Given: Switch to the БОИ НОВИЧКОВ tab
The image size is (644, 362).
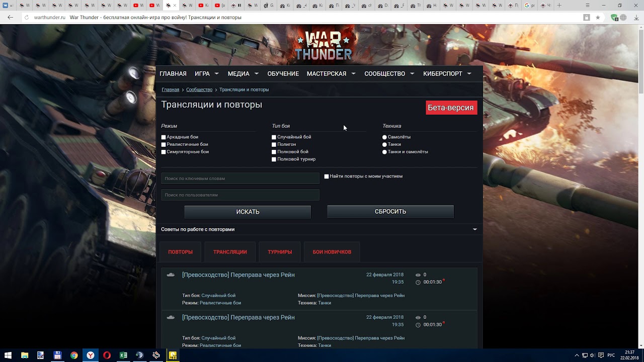Looking at the screenshot, I should click(x=332, y=252).
